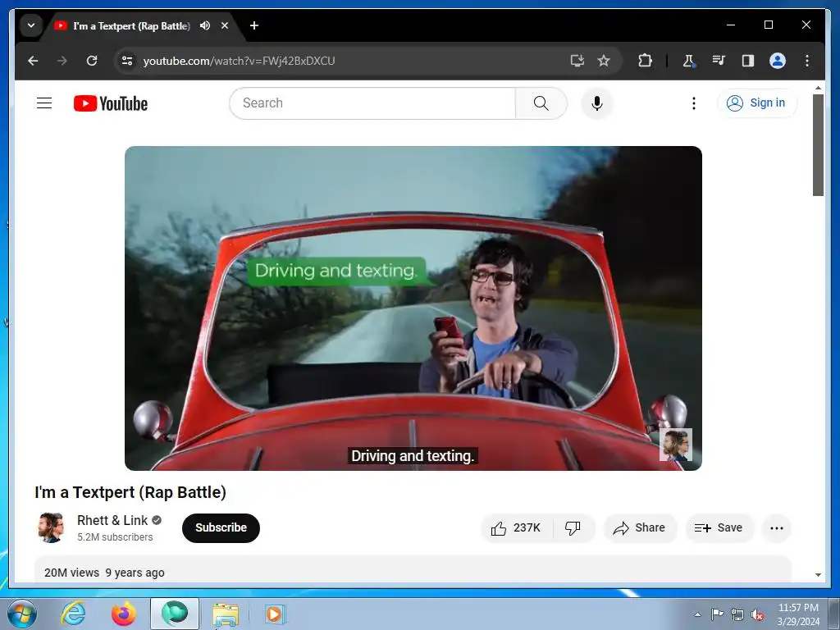Viewport: 840px width, 630px height.
Task: Click the page vertical scrollbar thumb
Action: point(818,144)
